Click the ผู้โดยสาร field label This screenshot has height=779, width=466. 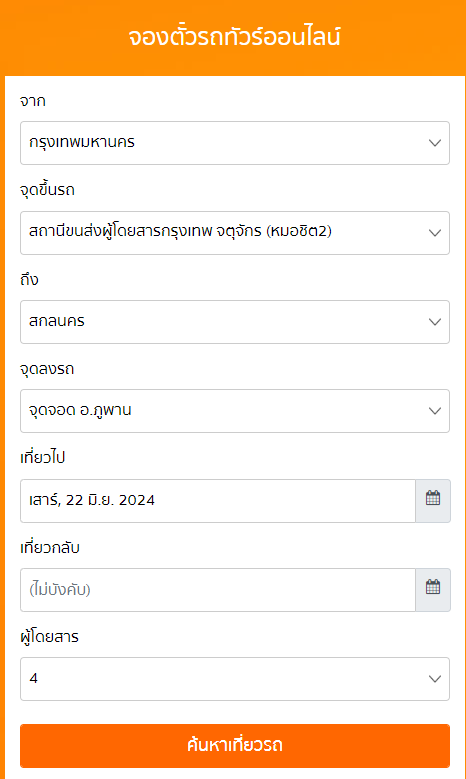pos(49,636)
